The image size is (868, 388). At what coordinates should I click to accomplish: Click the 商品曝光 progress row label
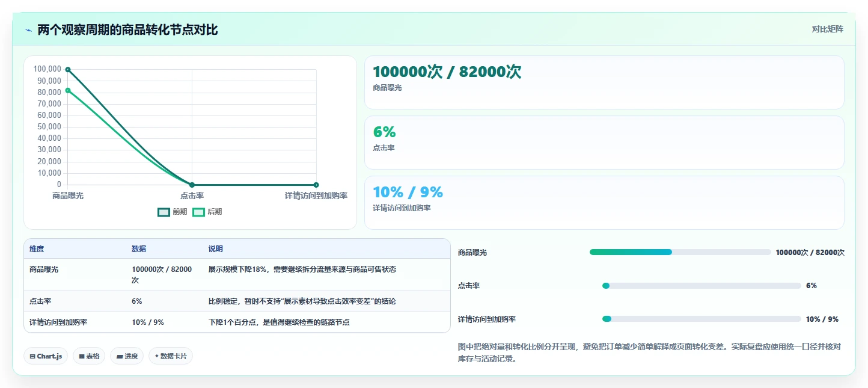point(472,253)
